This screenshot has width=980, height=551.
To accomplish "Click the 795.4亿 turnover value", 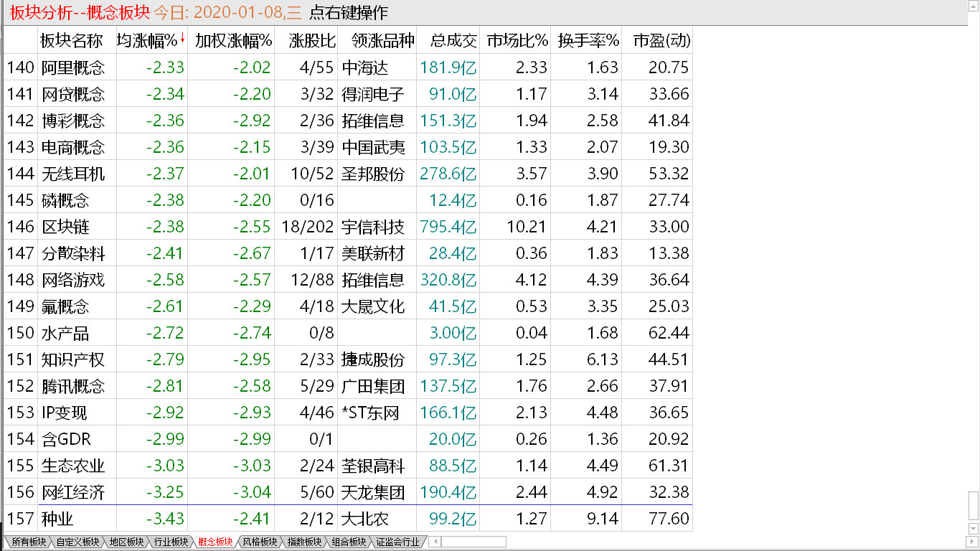I will coord(448,227).
